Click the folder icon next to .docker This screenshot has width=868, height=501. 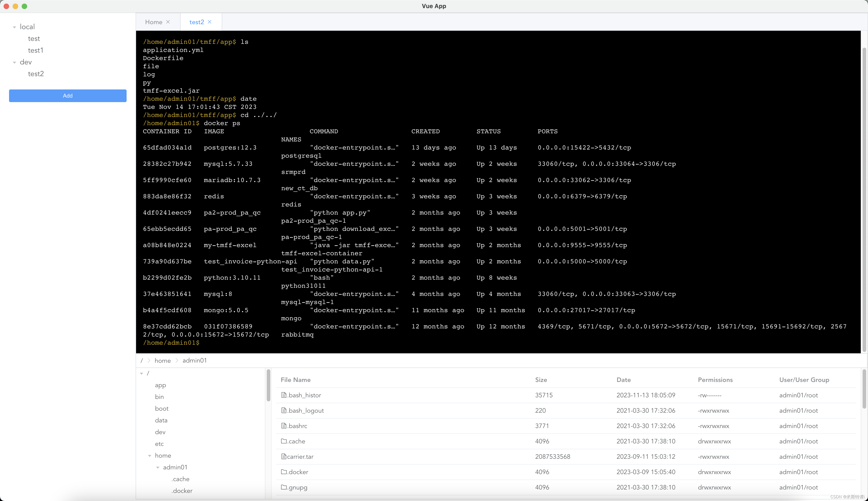point(284,472)
